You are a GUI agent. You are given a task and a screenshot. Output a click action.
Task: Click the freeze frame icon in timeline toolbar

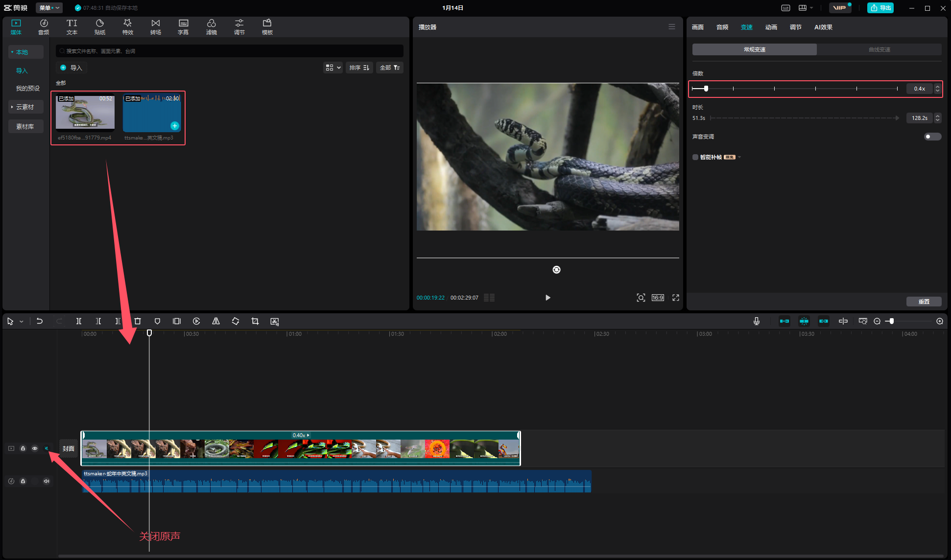(x=177, y=321)
